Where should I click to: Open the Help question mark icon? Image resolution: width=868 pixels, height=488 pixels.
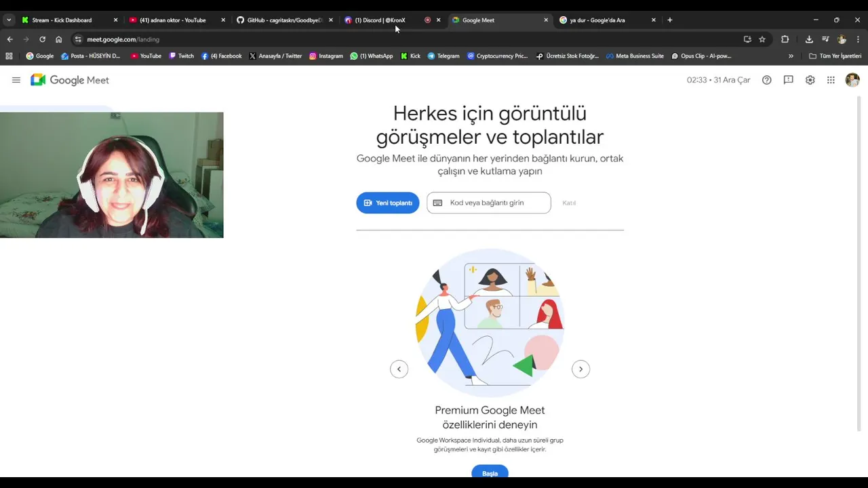(x=767, y=80)
